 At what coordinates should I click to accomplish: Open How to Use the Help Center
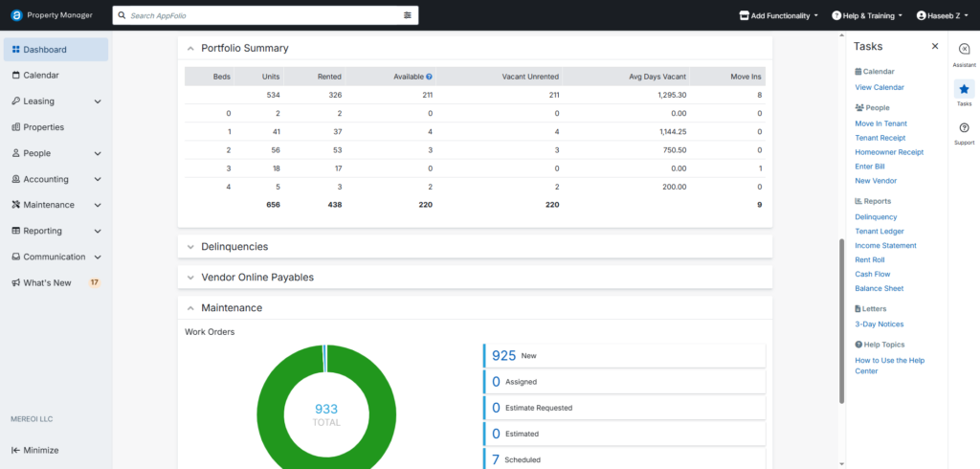click(x=889, y=366)
